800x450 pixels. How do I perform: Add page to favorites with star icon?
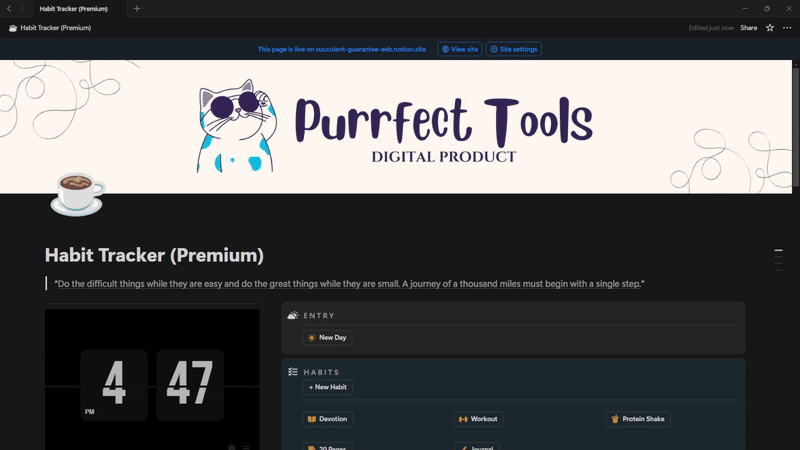[x=770, y=28]
